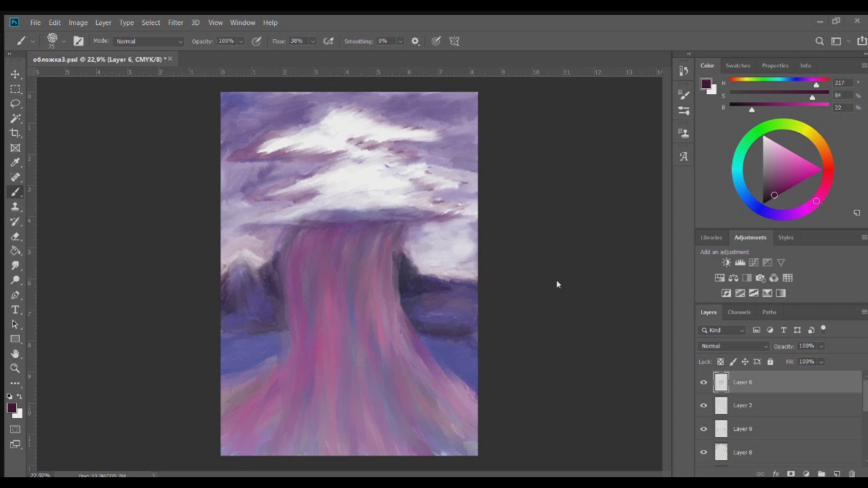
Task: Open layer filter Kind dropdown
Action: 722,330
